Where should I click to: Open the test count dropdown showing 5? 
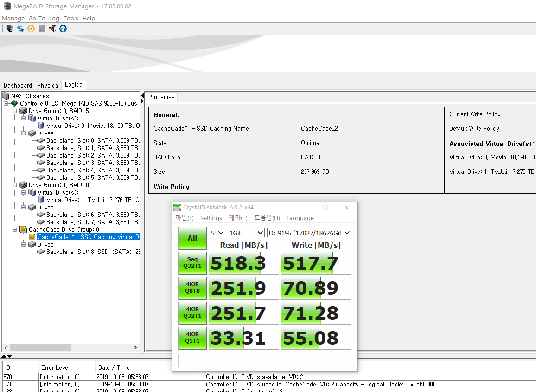(217, 233)
